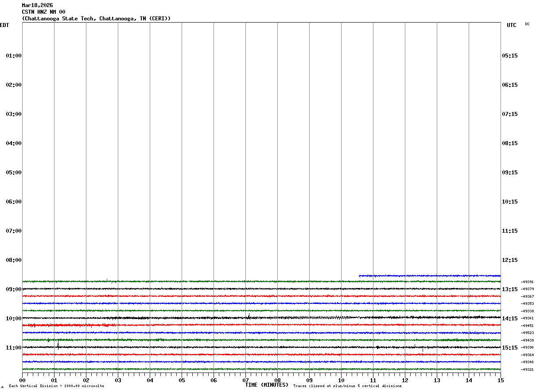Select the 05:00 EDT time label
This screenshot has height=392, width=536.
14,173
